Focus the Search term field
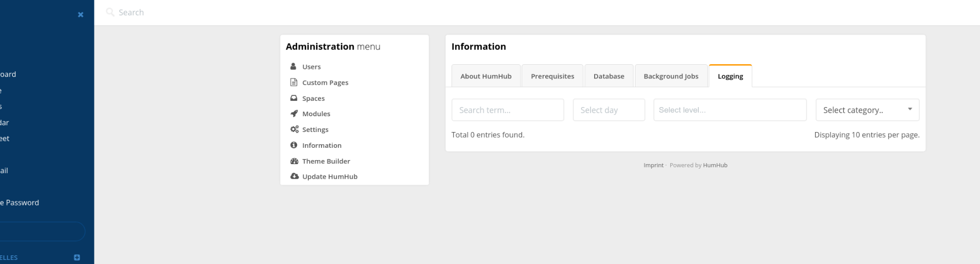The width and height of the screenshot is (980, 264). (x=508, y=110)
